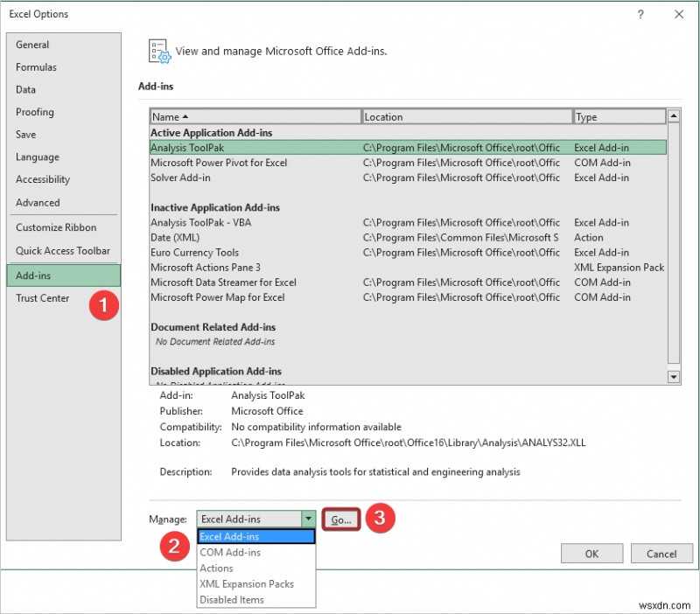Click the scrollbar up arrow

[x=673, y=115]
